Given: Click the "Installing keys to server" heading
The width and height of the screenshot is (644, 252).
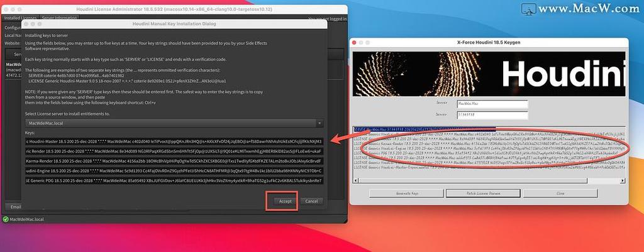Looking at the screenshot, I should point(47,36).
